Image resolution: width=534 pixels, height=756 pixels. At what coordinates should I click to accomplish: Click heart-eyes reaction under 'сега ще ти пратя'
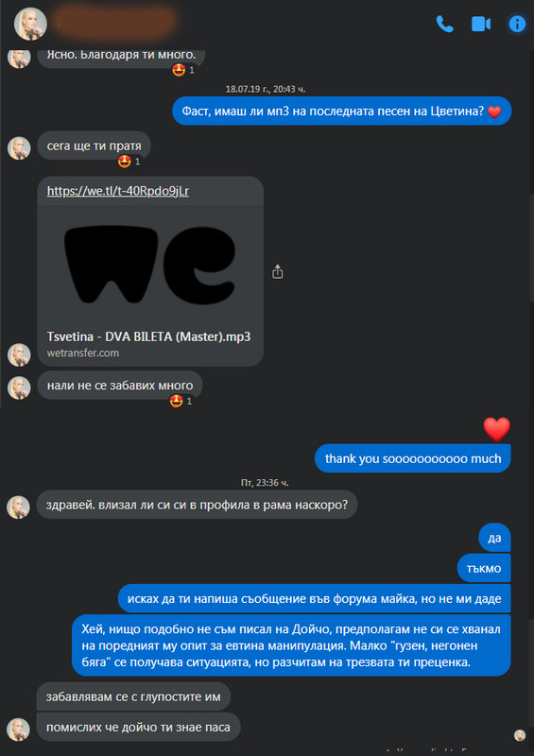pyautogui.click(x=125, y=162)
